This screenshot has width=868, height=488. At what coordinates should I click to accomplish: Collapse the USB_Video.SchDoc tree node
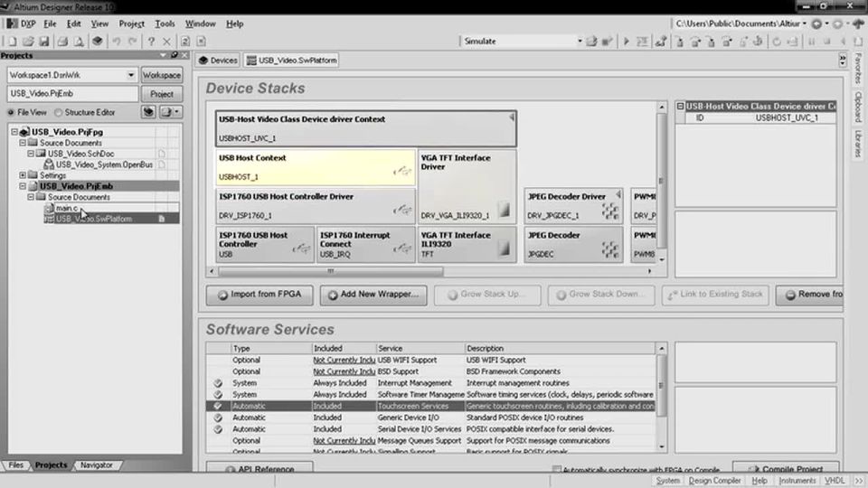31,154
